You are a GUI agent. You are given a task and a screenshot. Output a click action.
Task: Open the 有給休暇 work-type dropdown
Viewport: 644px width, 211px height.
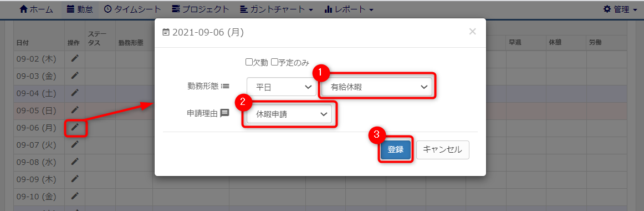pyautogui.click(x=377, y=87)
